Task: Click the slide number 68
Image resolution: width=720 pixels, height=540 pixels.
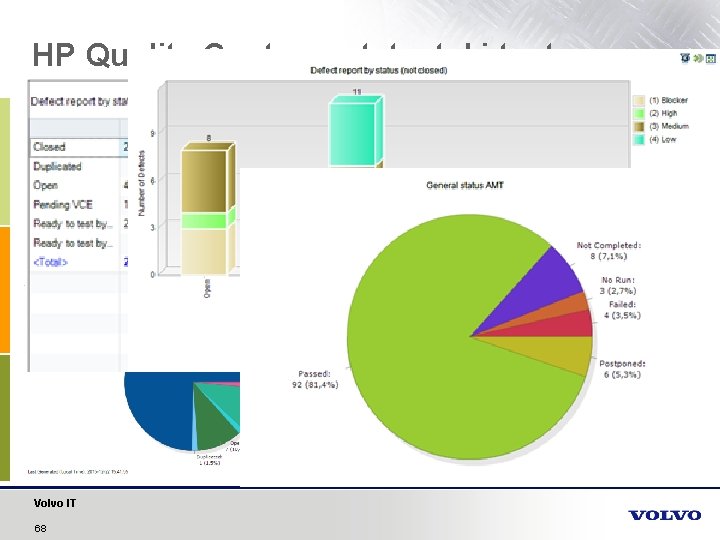Action: point(40,529)
